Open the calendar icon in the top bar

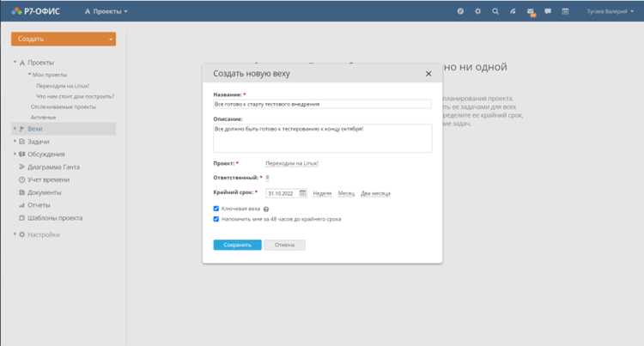coord(565,11)
